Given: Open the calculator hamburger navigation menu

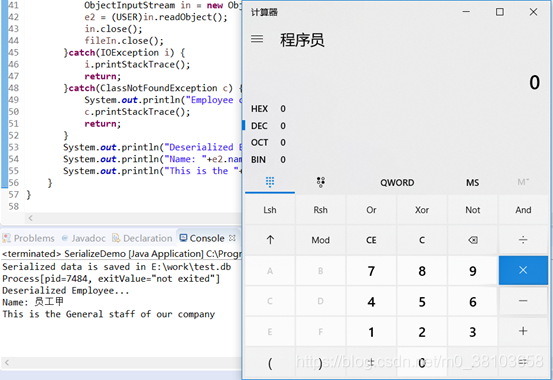Looking at the screenshot, I should [x=257, y=39].
